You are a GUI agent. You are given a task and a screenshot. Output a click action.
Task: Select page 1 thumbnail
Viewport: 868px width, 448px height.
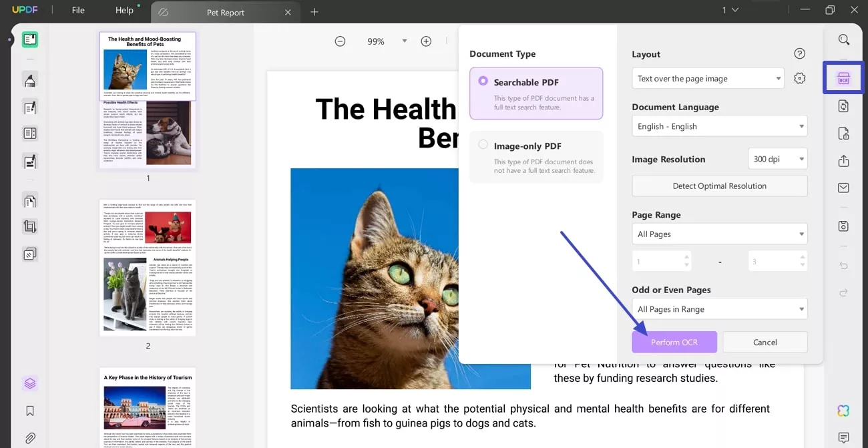click(x=148, y=101)
